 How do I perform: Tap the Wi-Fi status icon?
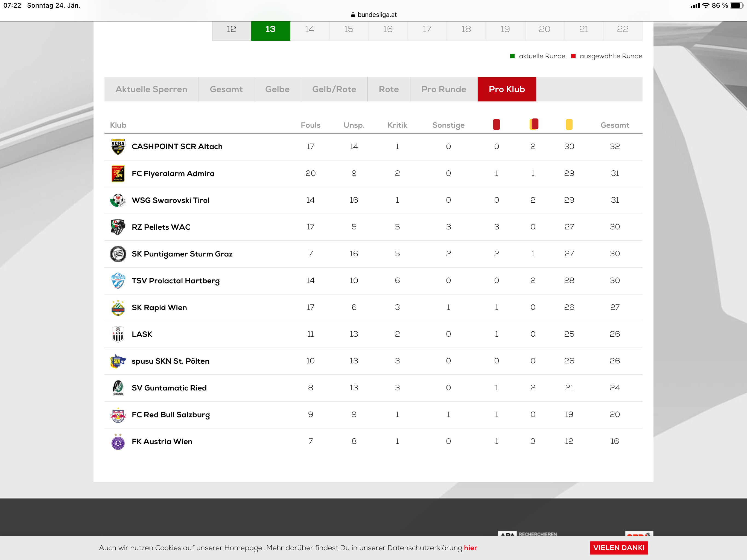705,5
